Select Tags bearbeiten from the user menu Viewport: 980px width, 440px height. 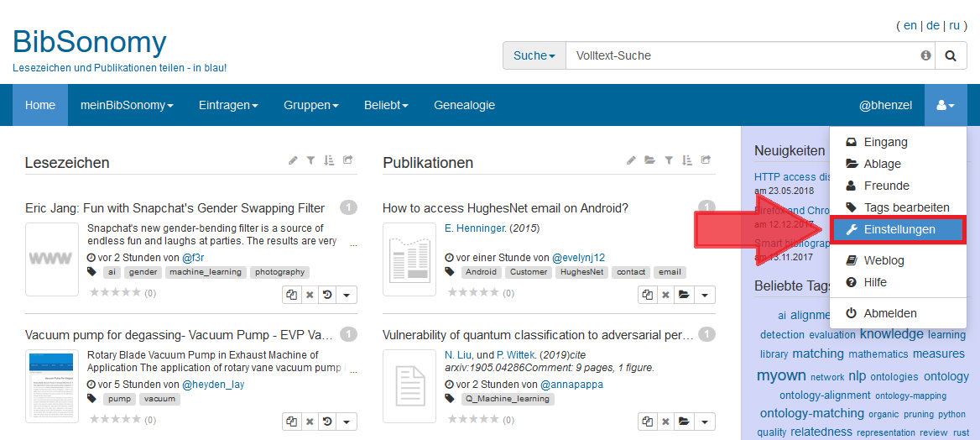(x=898, y=207)
